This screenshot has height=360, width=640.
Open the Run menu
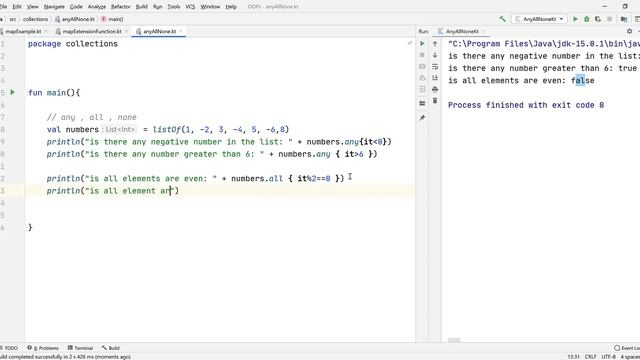(x=158, y=7)
